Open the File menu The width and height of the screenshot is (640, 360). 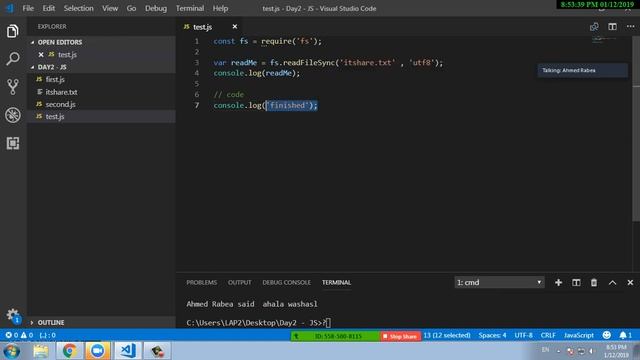[28, 8]
